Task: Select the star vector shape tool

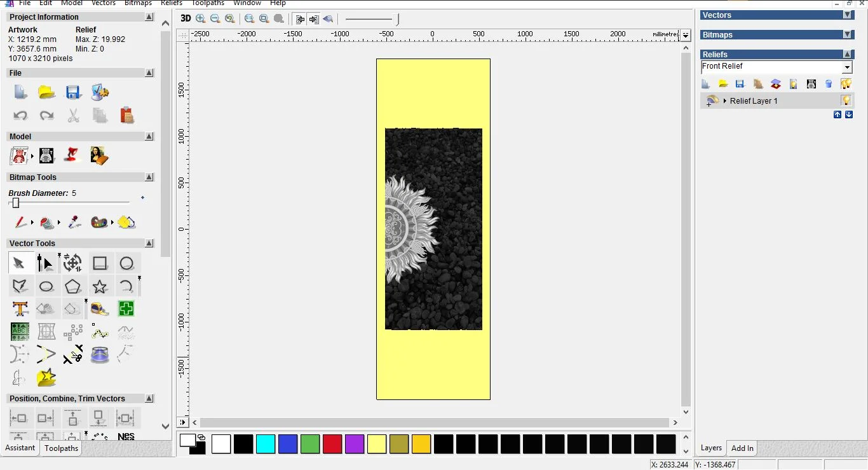Action: tap(100, 286)
